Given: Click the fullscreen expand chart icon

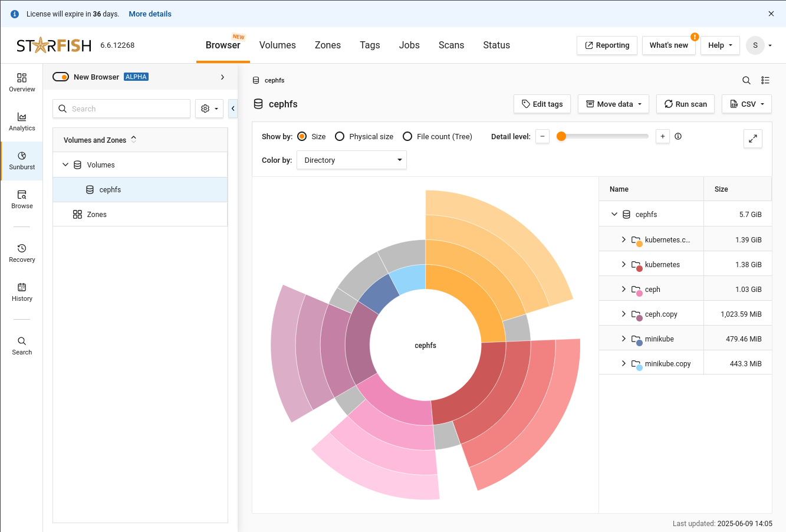Looking at the screenshot, I should (x=753, y=139).
